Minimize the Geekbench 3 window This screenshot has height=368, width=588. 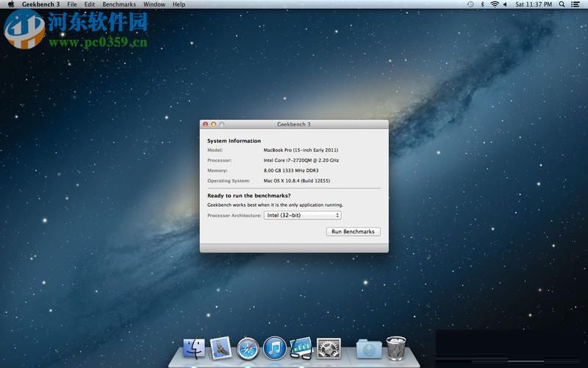tap(213, 124)
